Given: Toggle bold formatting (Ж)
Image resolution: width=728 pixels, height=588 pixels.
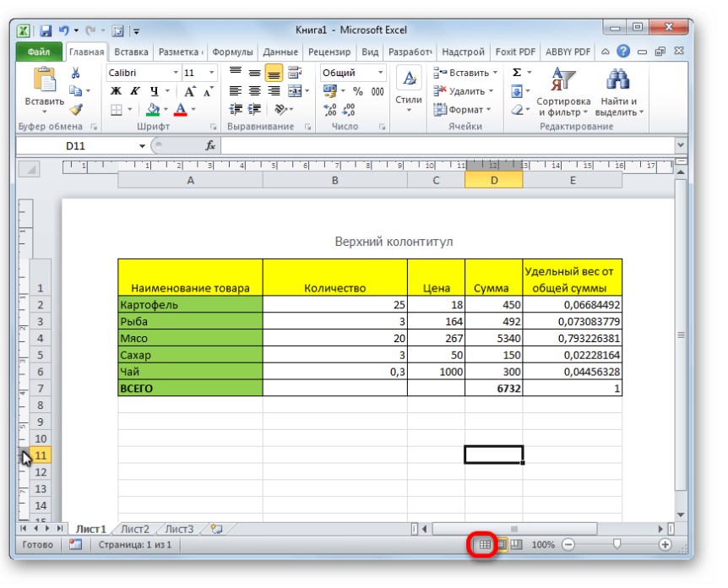Looking at the screenshot, I should [116, 92].
